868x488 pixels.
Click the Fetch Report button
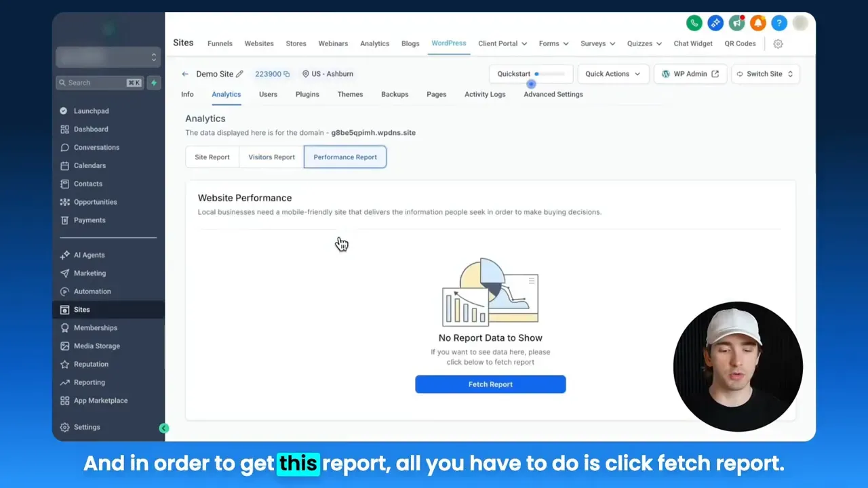point(490,384)
